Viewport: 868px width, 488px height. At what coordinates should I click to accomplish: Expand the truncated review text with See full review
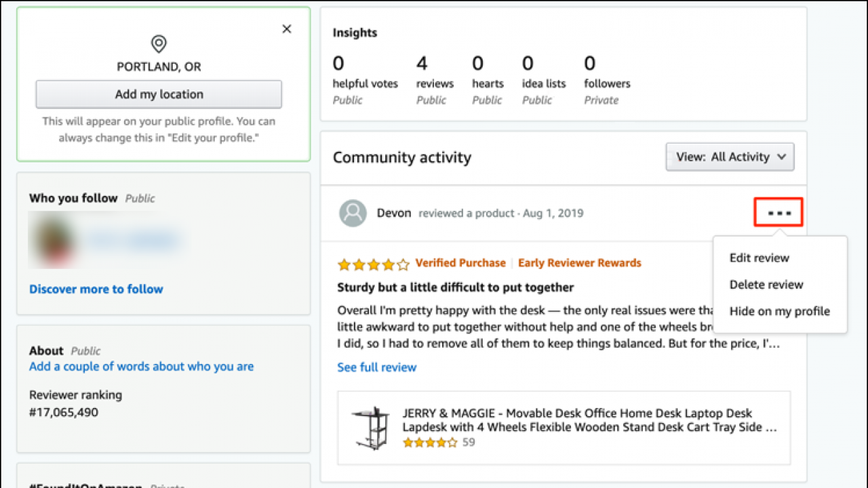click(376, 367)
